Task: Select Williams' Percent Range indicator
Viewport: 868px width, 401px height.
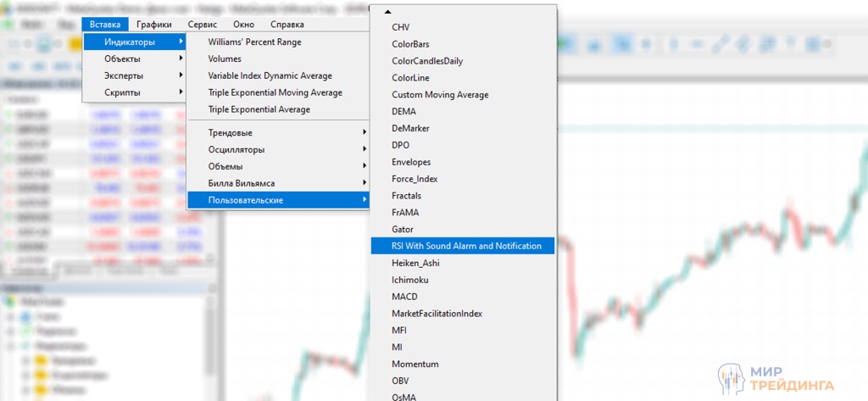Action: pyautogui.click(x=254, y=42)
